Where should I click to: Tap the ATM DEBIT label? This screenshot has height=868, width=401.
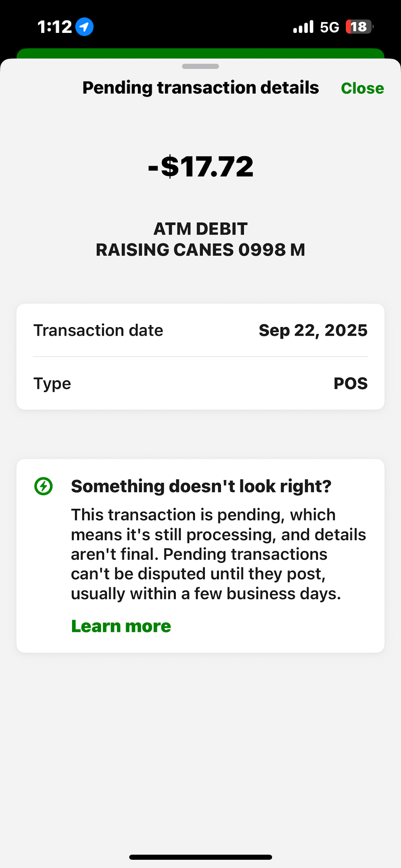[x=200, y=229]
